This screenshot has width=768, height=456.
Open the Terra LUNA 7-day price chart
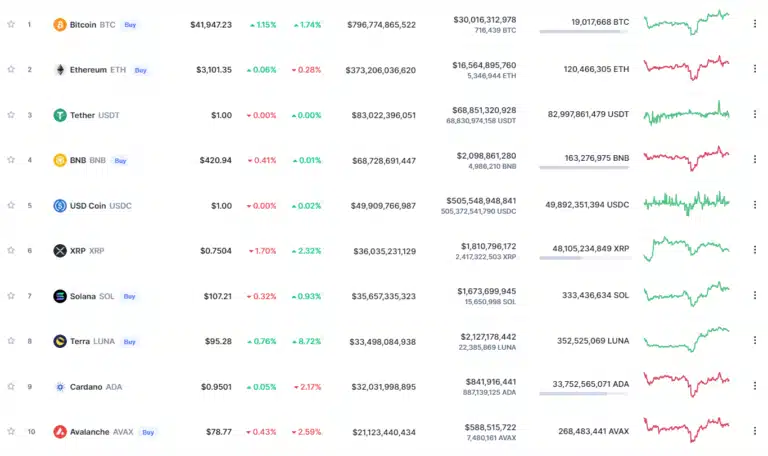pyautogui.click(x=686, y=340)
